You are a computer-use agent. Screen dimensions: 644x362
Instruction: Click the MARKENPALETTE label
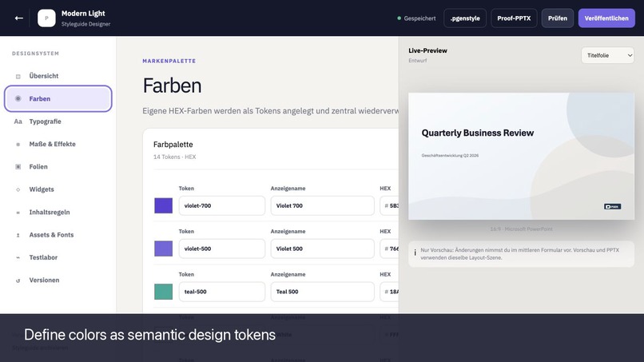pos(169,61)
